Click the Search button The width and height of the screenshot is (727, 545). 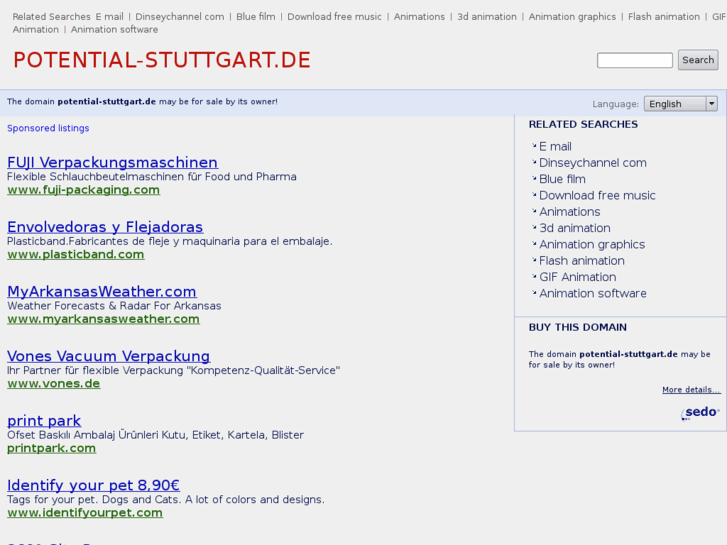point(698,60)
